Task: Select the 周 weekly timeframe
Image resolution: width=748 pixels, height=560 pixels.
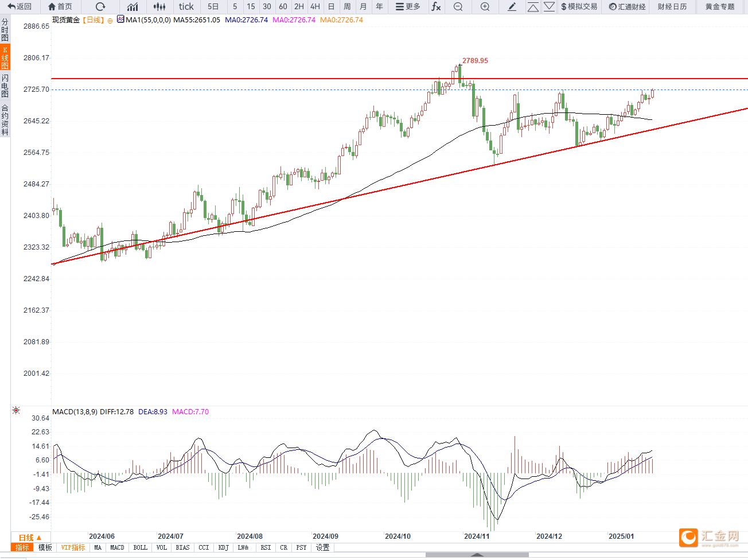Action: coord(347,7)
